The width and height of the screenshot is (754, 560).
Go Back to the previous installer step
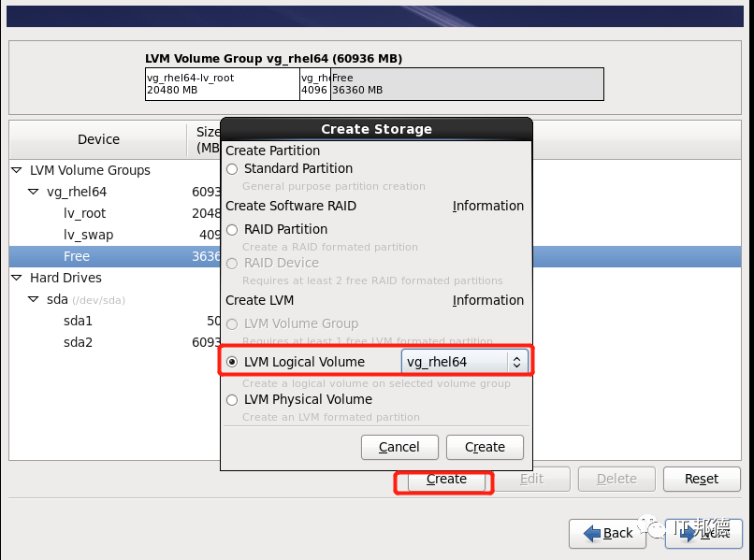pyautogui.click(x=607, y=533)
